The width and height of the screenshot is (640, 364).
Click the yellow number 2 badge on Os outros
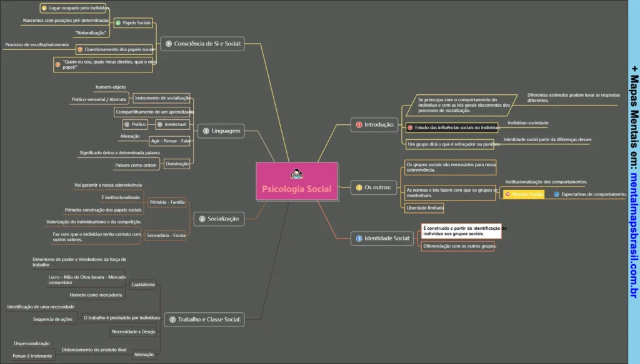coord(359,187)
